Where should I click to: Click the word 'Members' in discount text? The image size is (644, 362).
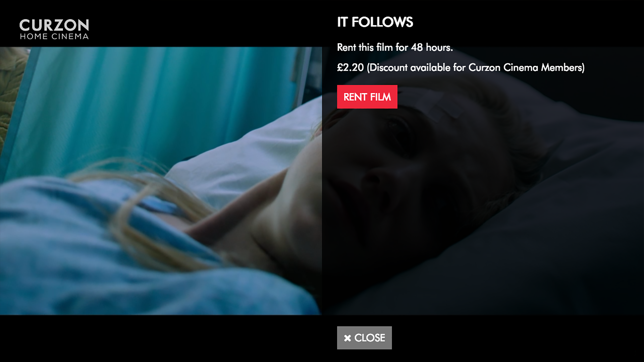(x=562, y=67)
